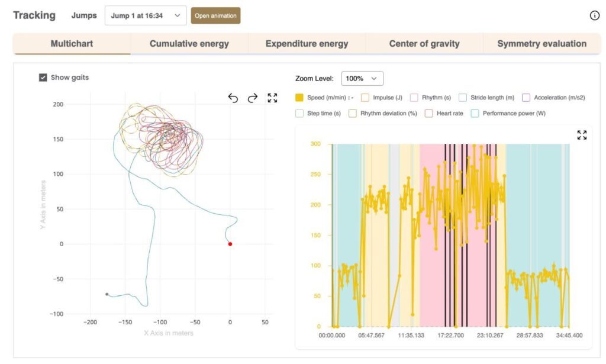Toggle the Show gaits checkbox
Screen dimensions: 606x364
pyautogui.click(x=43, y=78)
